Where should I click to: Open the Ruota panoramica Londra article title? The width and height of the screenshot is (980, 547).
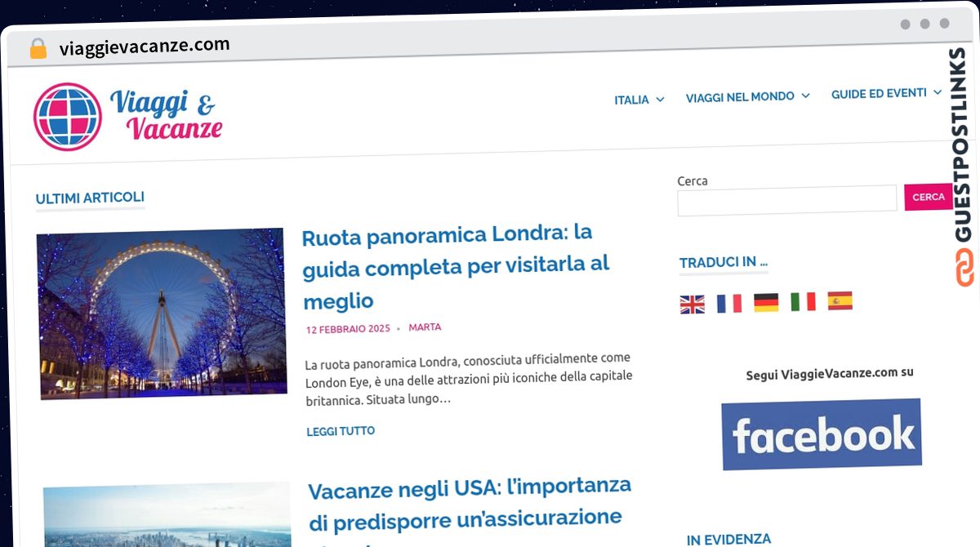(x=457, y=266)
